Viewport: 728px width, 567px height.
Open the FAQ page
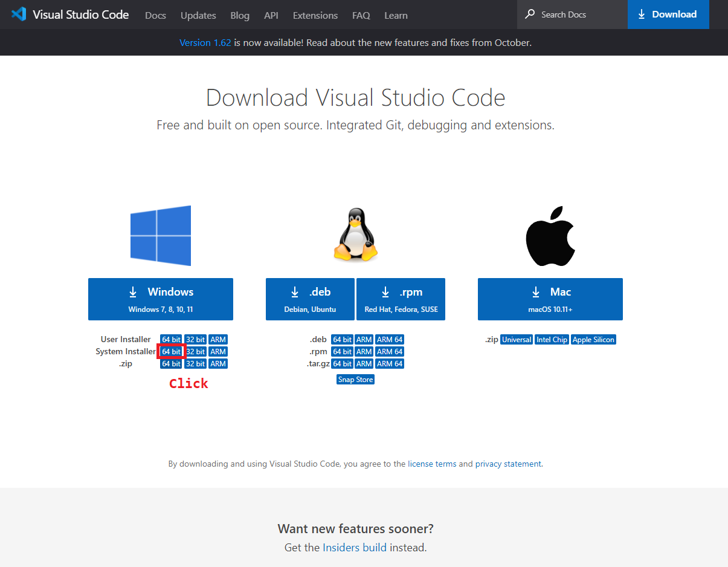click(361, 15)
